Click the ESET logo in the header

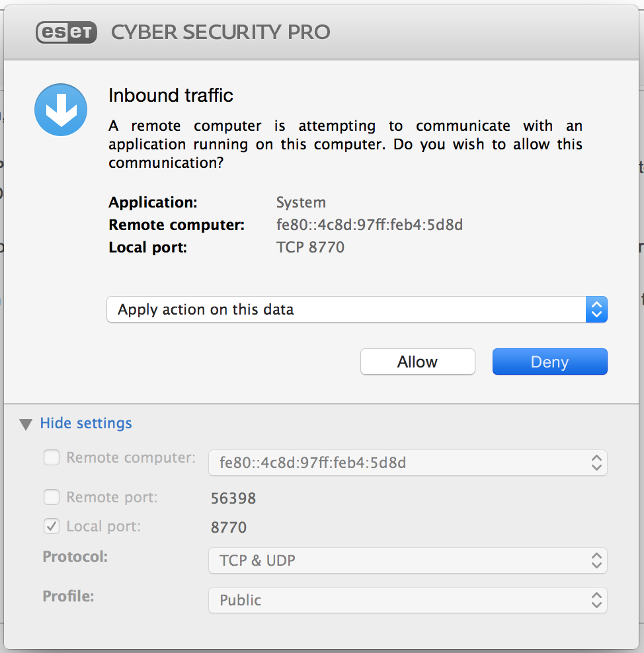(x=66, y=32)
